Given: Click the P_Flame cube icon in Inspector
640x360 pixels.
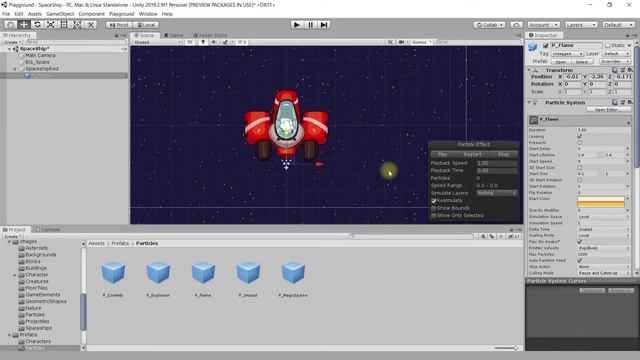Looking at the screenshot, I should 533,47.
